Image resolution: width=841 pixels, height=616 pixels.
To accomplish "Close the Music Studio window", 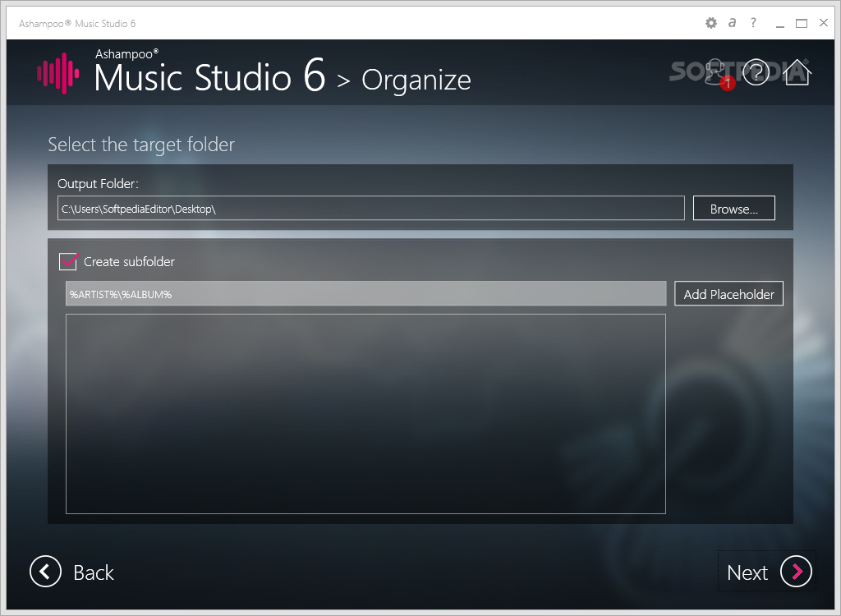I will 824,22.
